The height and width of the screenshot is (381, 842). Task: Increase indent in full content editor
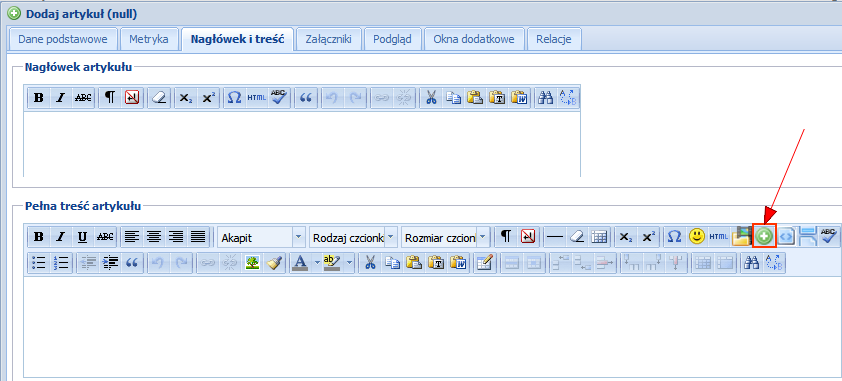pyautogui.click(x=110, y=262)
